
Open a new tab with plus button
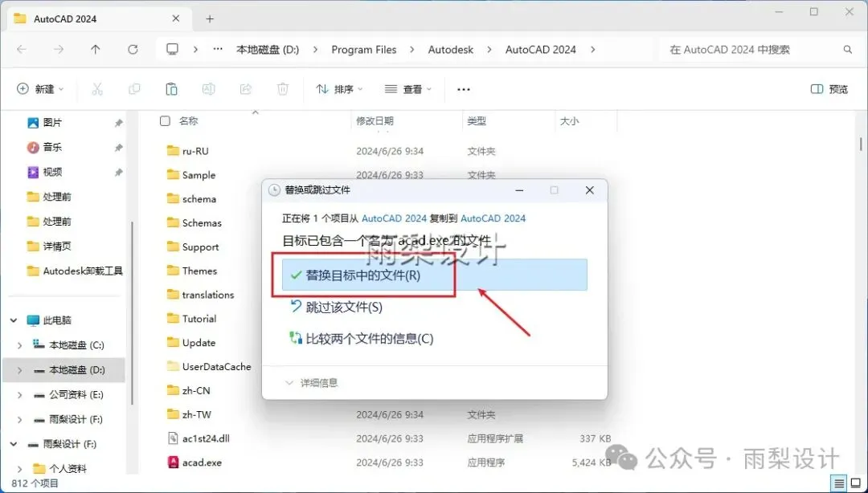(x=210, y=18)
